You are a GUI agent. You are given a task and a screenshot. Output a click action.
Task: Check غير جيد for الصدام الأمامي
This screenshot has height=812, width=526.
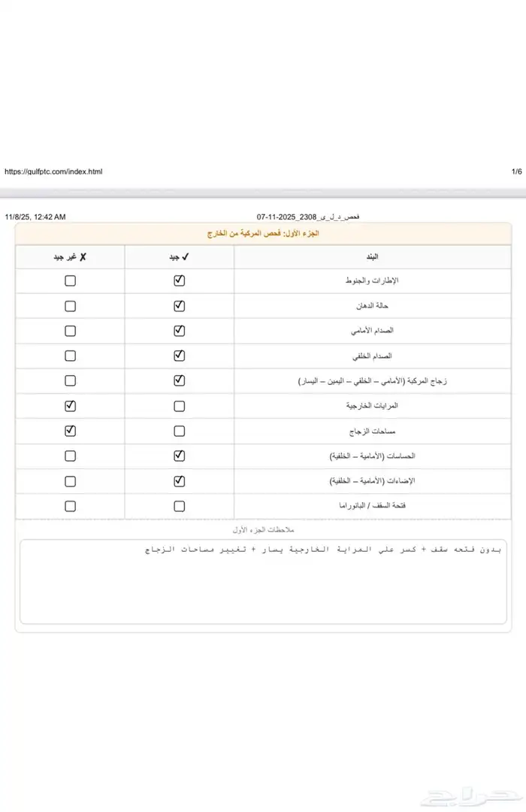70,331
